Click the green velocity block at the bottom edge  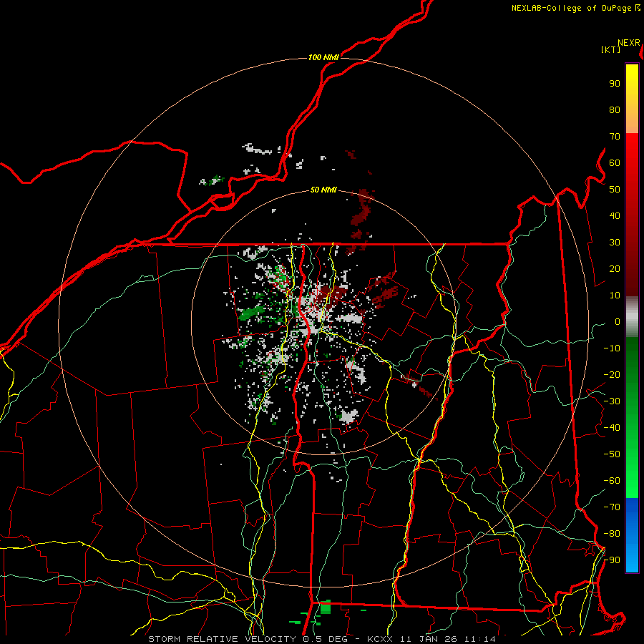click(x=326, y=607)
